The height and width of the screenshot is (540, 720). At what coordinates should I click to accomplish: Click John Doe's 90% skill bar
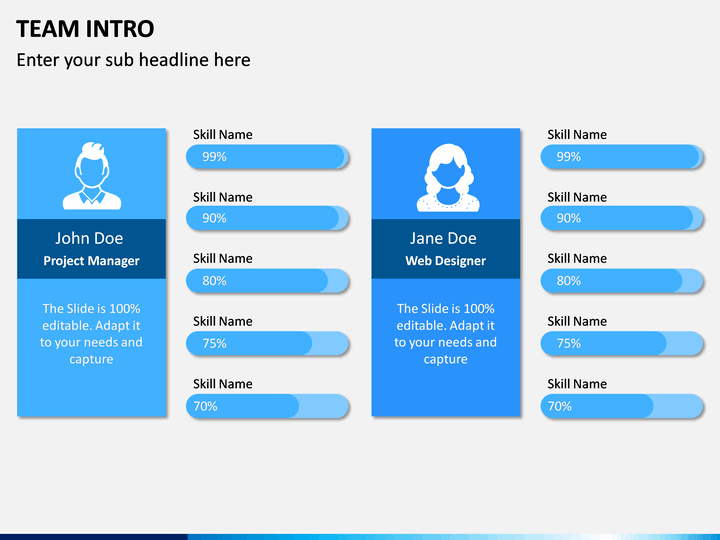[267, 218]
